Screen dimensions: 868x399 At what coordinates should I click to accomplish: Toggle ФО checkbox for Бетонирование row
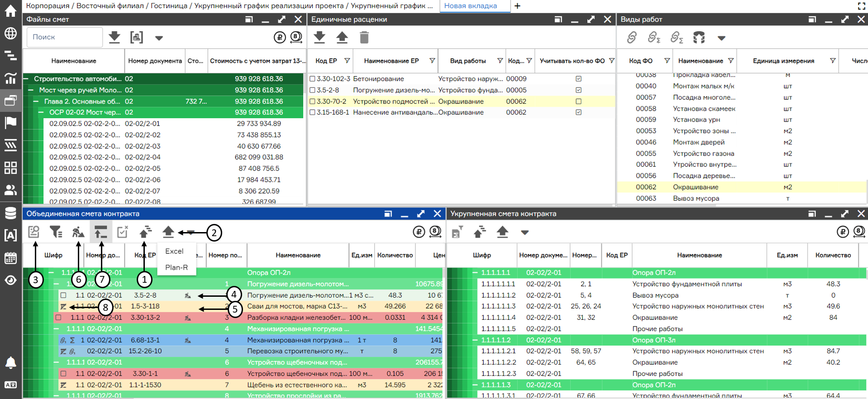pos(578,79)
